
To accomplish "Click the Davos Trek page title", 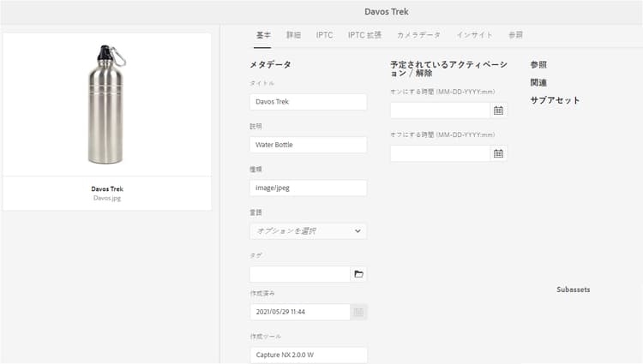I will pyautogui.click(x=387, y=12).
